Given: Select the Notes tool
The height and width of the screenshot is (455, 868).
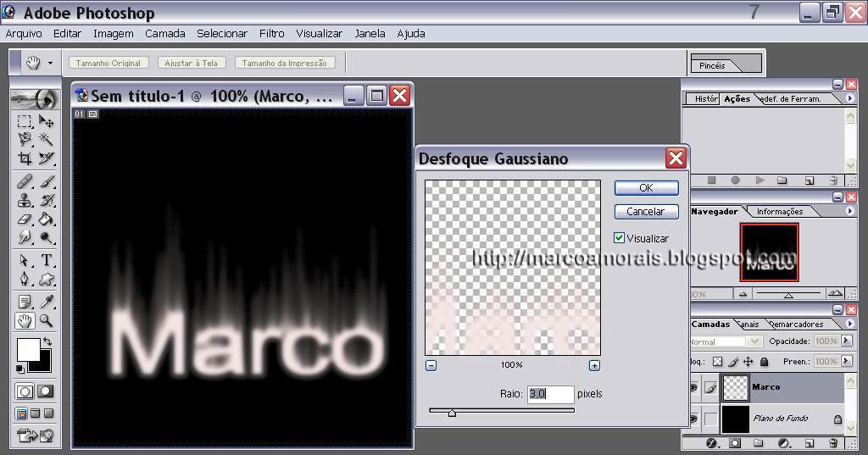Looking at the screenshot, I should coord(25,302).
